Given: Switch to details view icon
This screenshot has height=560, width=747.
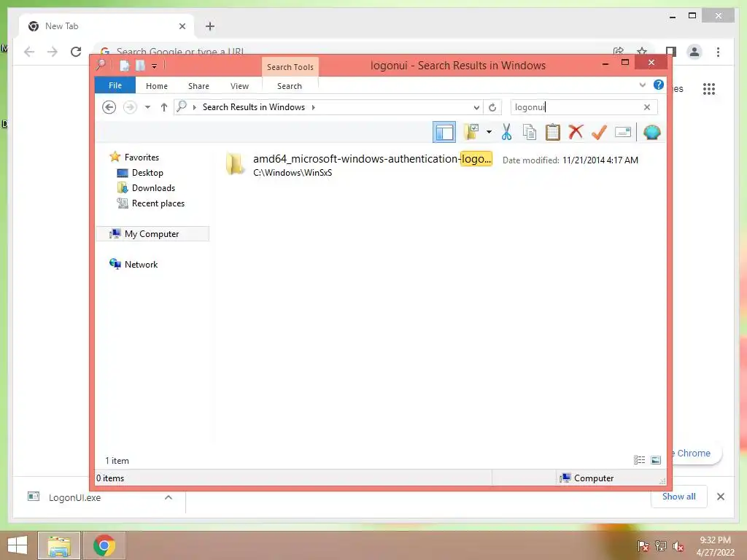Looking at the screenshot, I should point(639,460).
